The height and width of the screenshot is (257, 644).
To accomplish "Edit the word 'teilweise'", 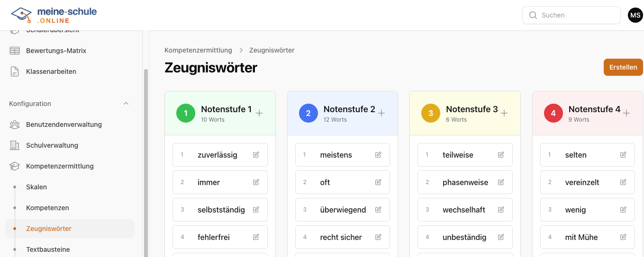I will [501, 155].
